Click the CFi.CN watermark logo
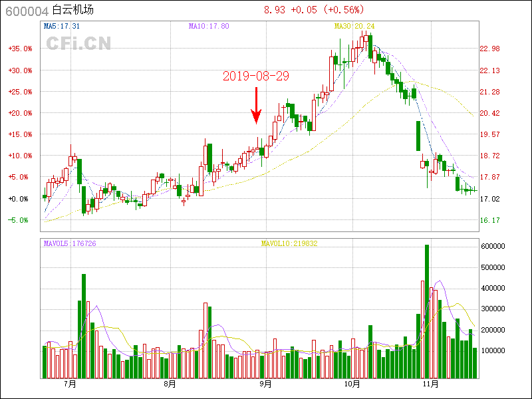532x399 pixels. [78, 43]
